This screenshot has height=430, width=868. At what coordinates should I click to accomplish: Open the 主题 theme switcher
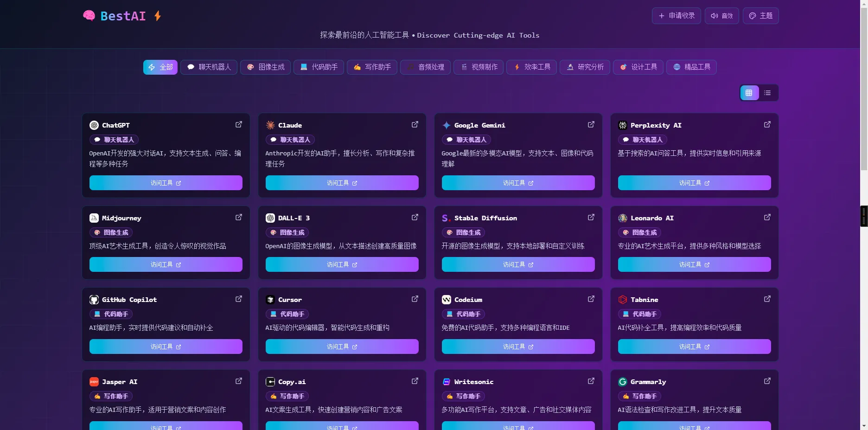pos(761,16)
